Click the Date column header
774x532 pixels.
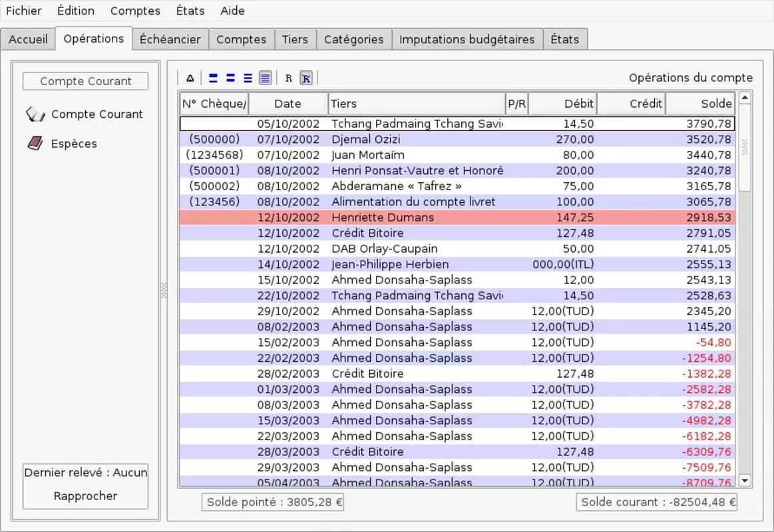click(x=288, y=104)
